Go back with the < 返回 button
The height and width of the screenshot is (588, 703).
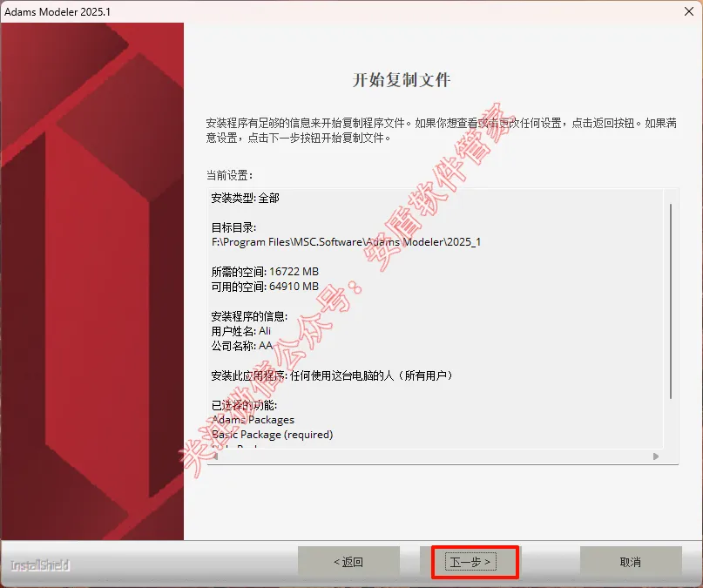click(348, 562)
